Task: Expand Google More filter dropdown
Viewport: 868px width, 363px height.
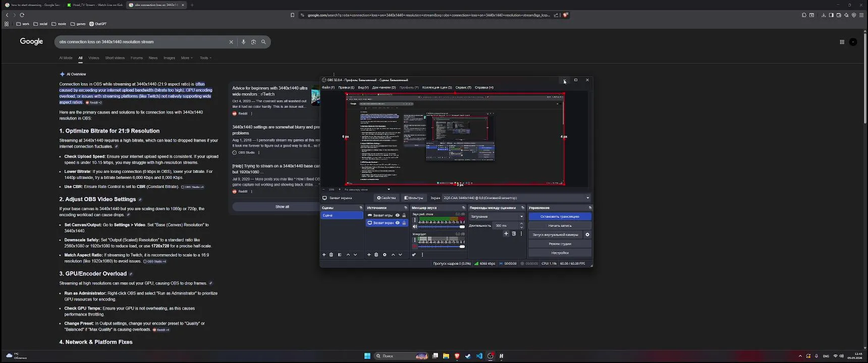Action: 187,58
